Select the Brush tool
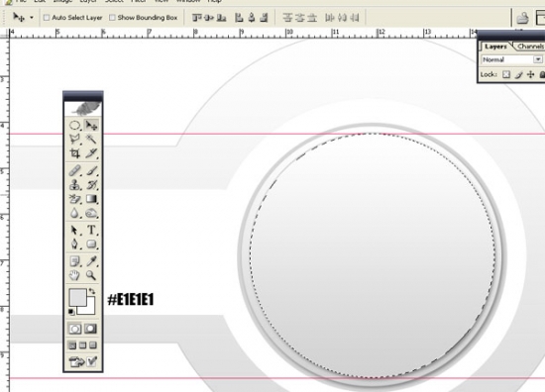Viewport: 545px width, 392px height. point(91,171)
